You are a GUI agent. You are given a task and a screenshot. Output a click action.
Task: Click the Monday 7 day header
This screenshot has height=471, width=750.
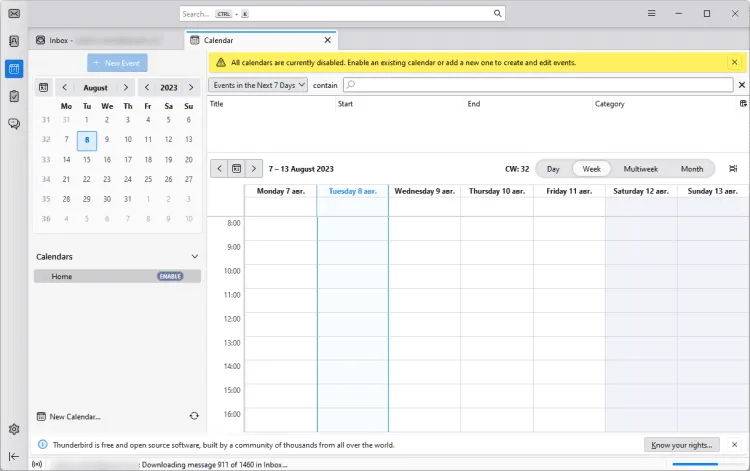pos(281,191)
